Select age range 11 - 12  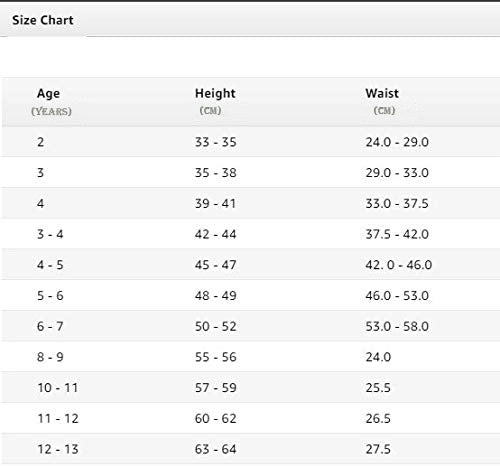pyautogui.click(x=58, y=418)
